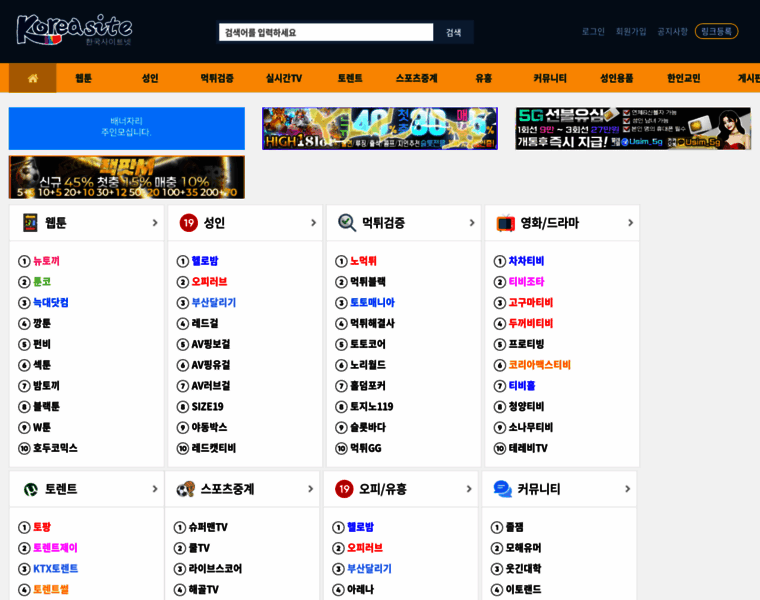The height and width of the screenshot is (600, 760).
Task: Click the Koreasite logo
Action: pos(74,30)
